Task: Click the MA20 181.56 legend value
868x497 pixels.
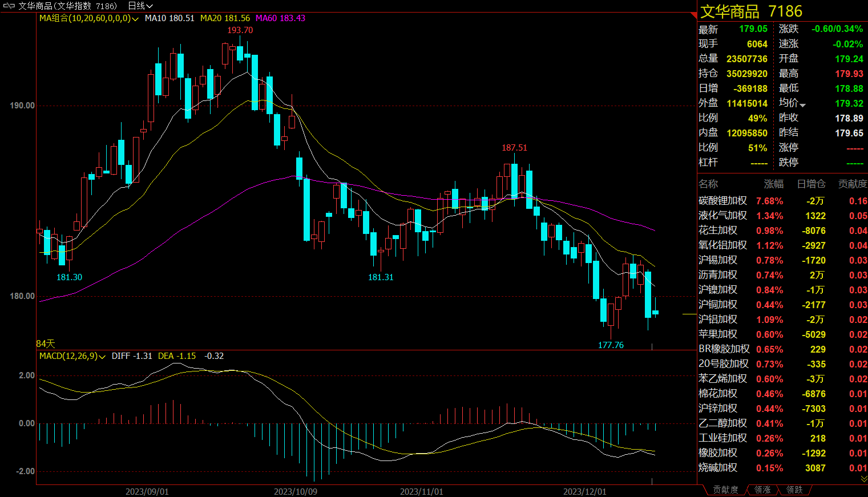Action: 225,18
